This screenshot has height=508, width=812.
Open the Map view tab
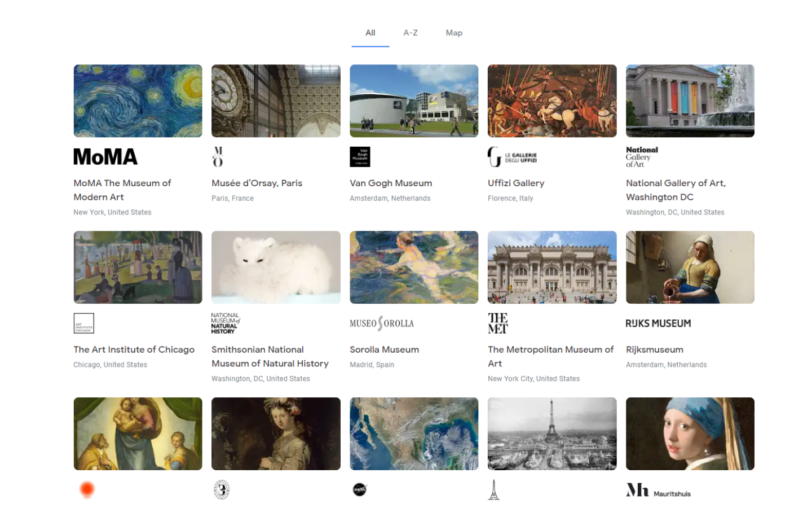tap(454, 33)
